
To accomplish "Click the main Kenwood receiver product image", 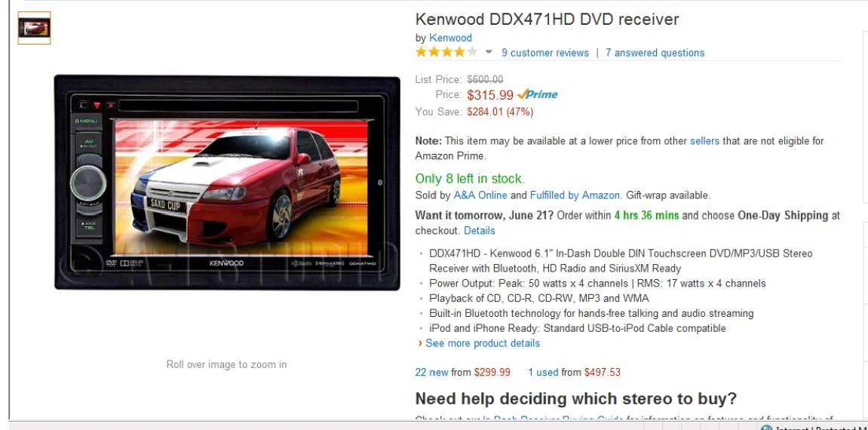I will click(227, 183).
